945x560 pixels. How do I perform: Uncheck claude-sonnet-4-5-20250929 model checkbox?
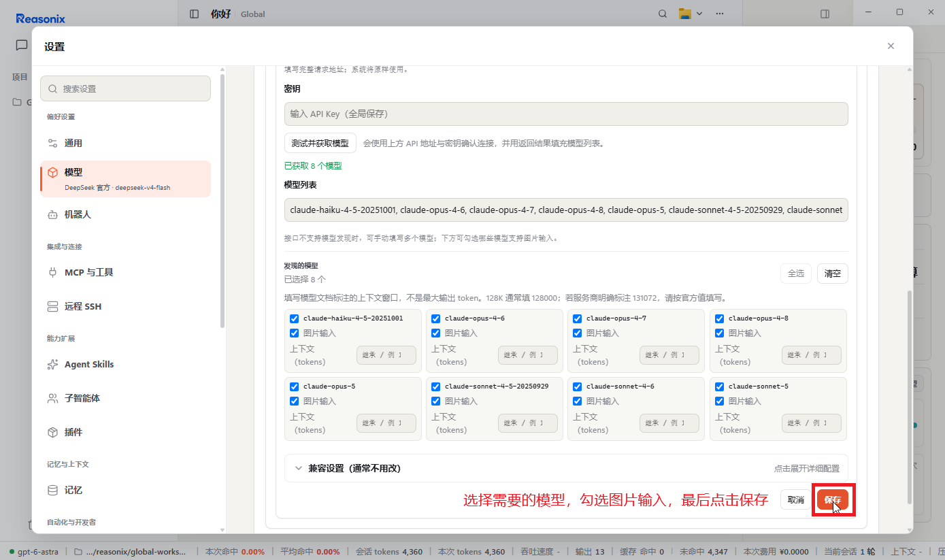(435, 386)
